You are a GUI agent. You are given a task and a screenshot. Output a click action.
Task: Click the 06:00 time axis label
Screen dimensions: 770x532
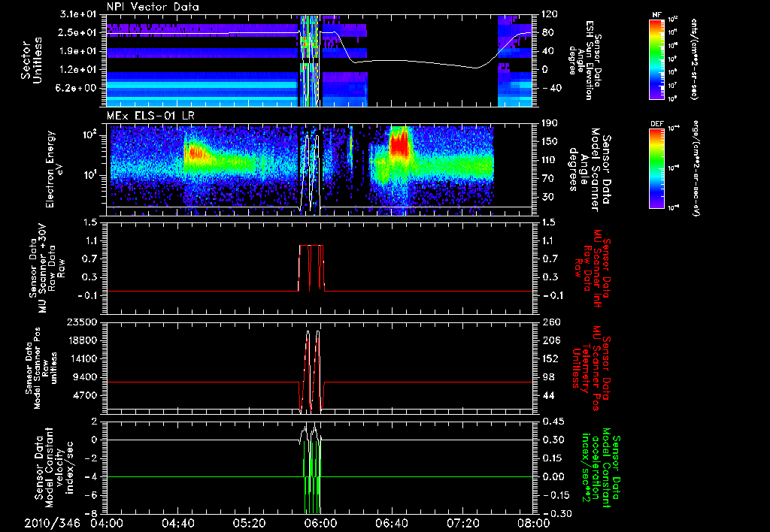tap(320, 524)
